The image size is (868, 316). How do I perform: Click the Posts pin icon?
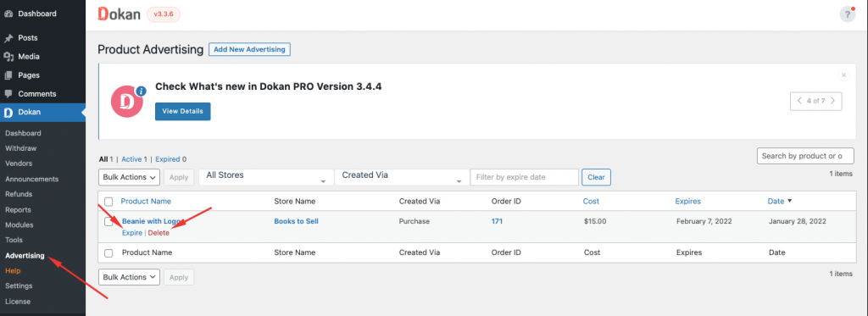click(x=8, y=38)
